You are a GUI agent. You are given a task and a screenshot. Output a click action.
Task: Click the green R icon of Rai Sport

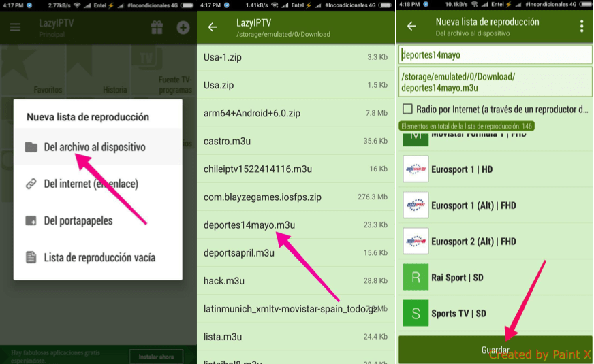pyautogui.click(x=416, y=277)
